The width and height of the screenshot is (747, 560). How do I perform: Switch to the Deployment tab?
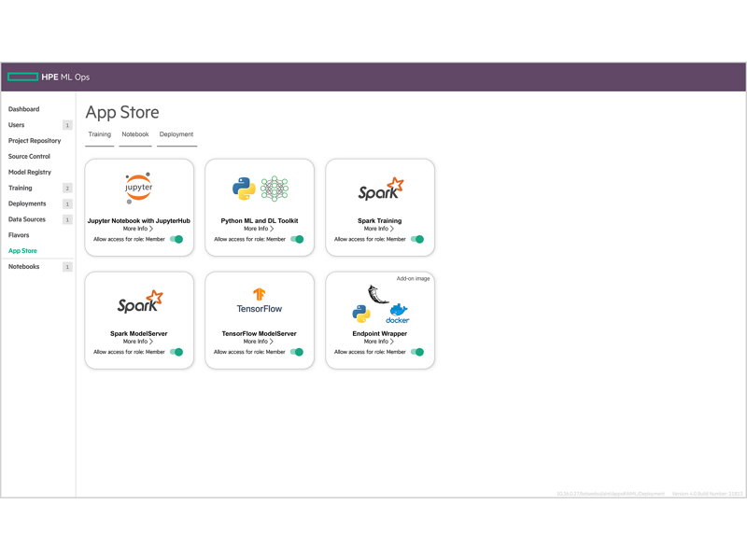[176, 134]
